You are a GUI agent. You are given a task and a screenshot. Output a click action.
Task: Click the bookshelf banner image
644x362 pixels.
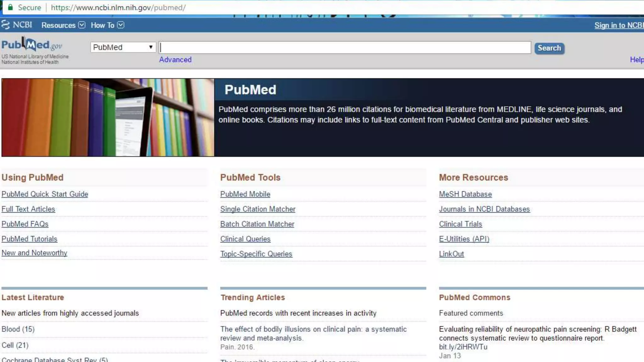(108, 117)
